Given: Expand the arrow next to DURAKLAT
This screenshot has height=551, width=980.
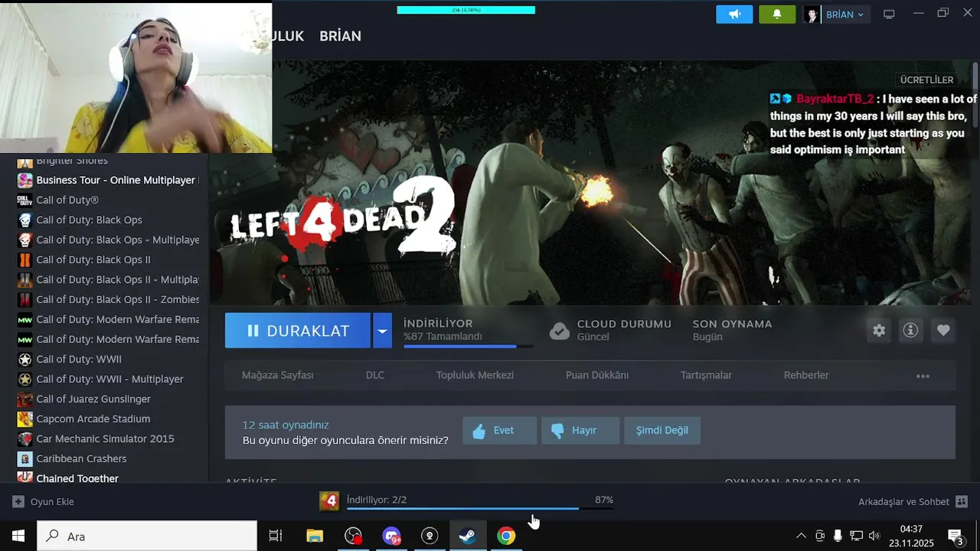Looking at the screenshot, I should [382, 331].
